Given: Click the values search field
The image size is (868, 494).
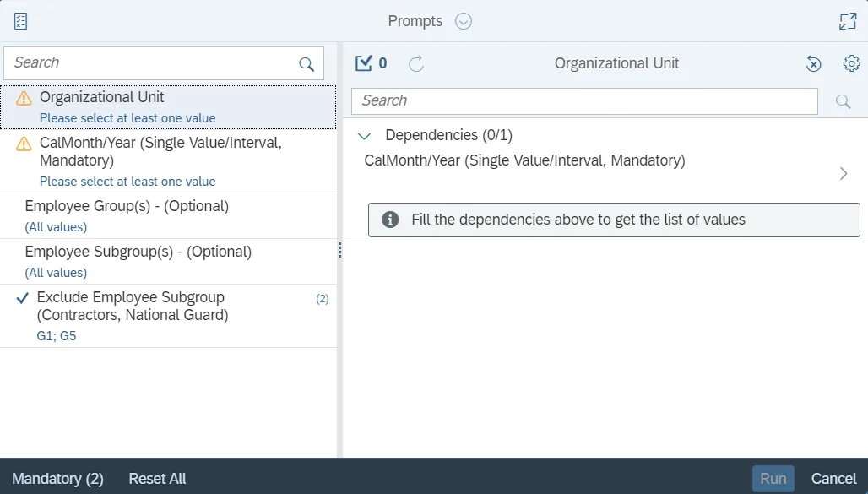Looking at the screenshot, I should [x=584, y=101].
